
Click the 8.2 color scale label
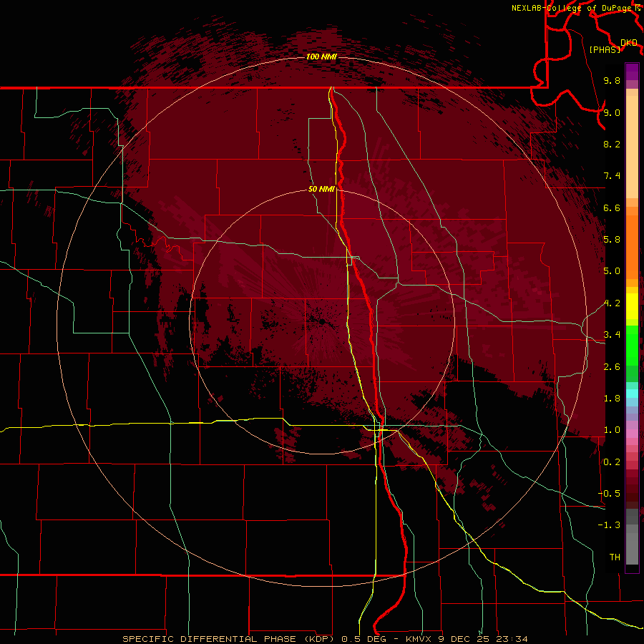(x=612, y=144)
